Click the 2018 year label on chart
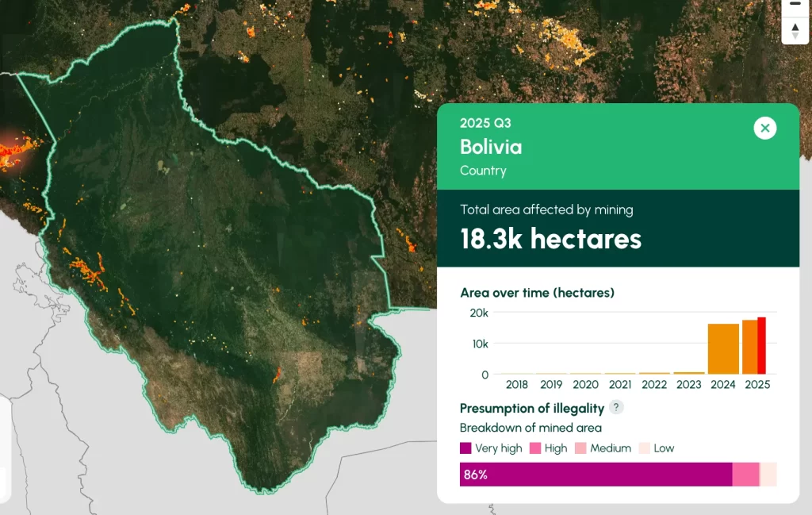Viewport: 812px width, 515px height. (x=516, y=385)
